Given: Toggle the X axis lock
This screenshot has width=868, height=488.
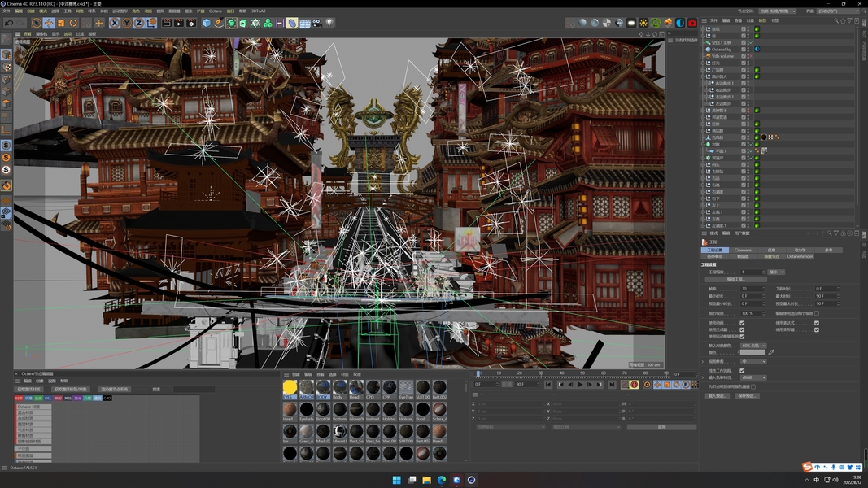Looking at the screenshot, I should [114, 23].
